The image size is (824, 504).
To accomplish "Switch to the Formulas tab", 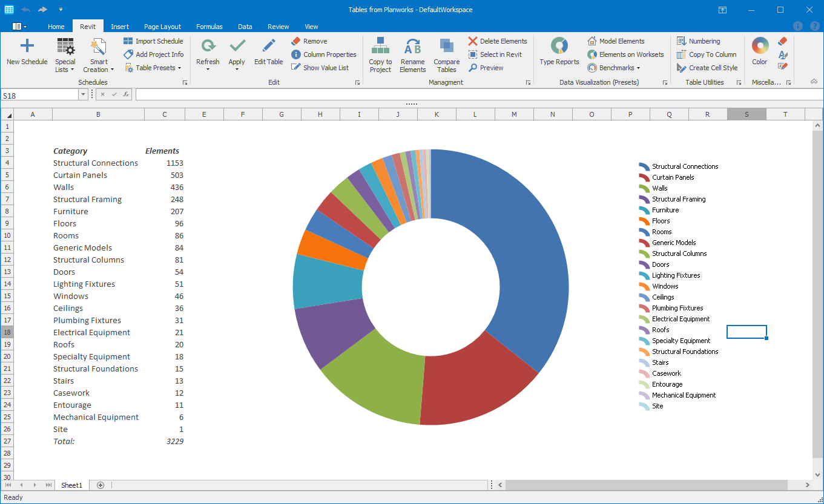I will tap(209, 26).
